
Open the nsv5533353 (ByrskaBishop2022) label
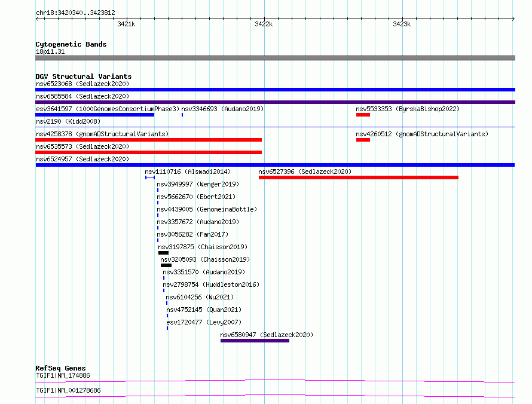[408, 109]
